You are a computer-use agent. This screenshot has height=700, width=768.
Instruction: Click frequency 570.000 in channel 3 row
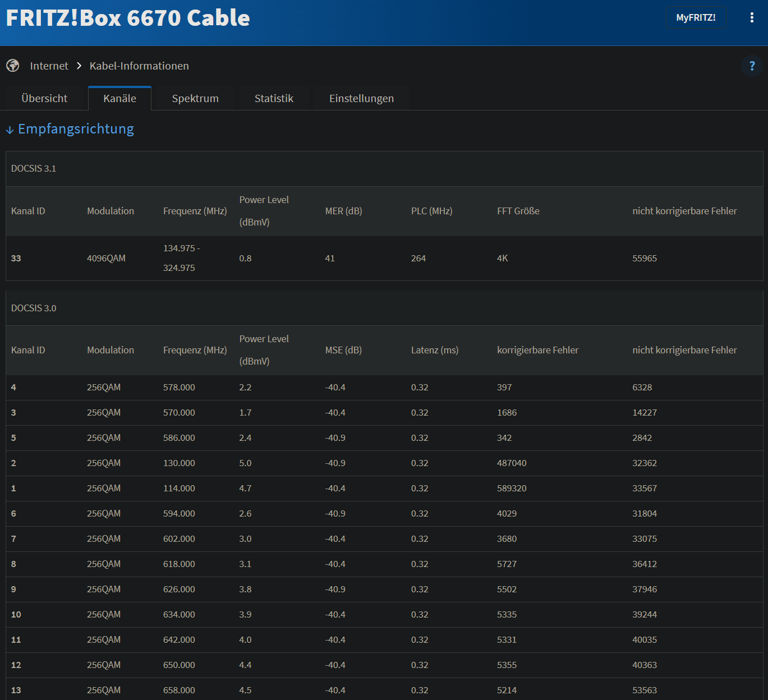(x=179, y=412)
